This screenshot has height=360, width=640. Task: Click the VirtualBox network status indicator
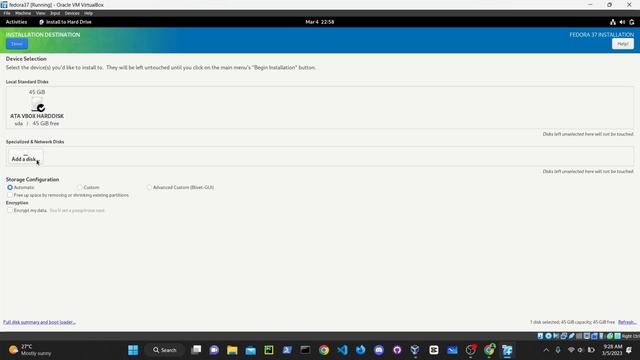click(x=564, y=336)
